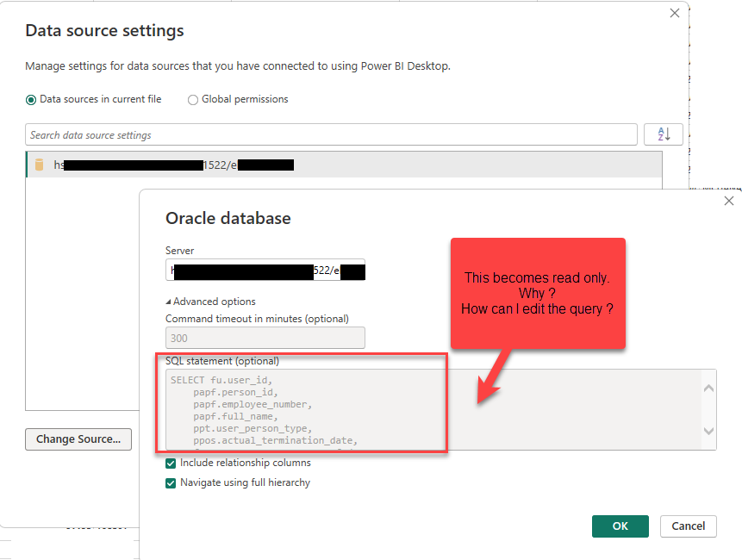Click the Server address input field
742x560 pixels.
(265, 270)
